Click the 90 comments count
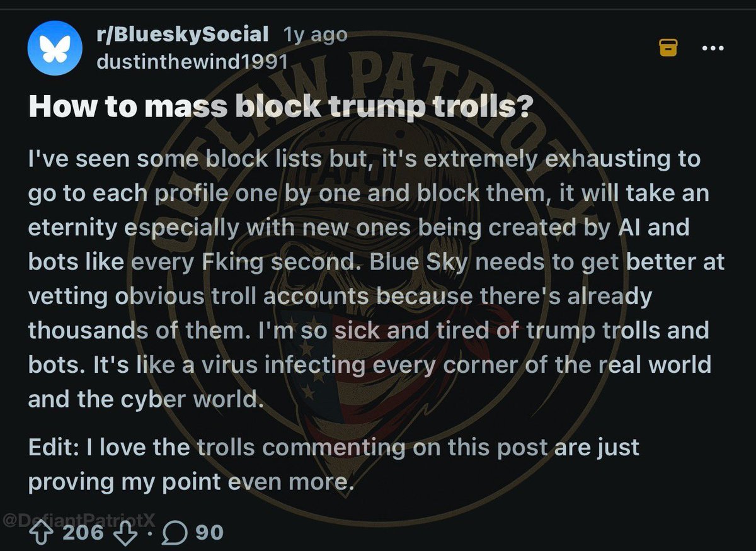The height and width of the screenshot is (551, 756). pos(209,532)
